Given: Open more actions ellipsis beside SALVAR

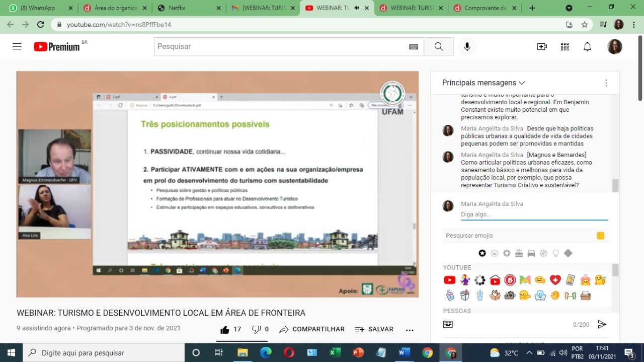Looking at the screenshot, I should (410, 330).
